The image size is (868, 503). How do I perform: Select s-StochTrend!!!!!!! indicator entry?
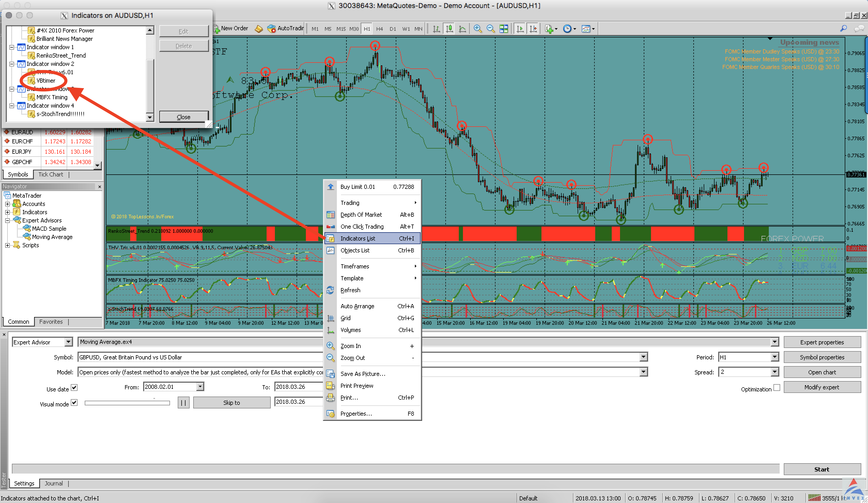[60, 114]
